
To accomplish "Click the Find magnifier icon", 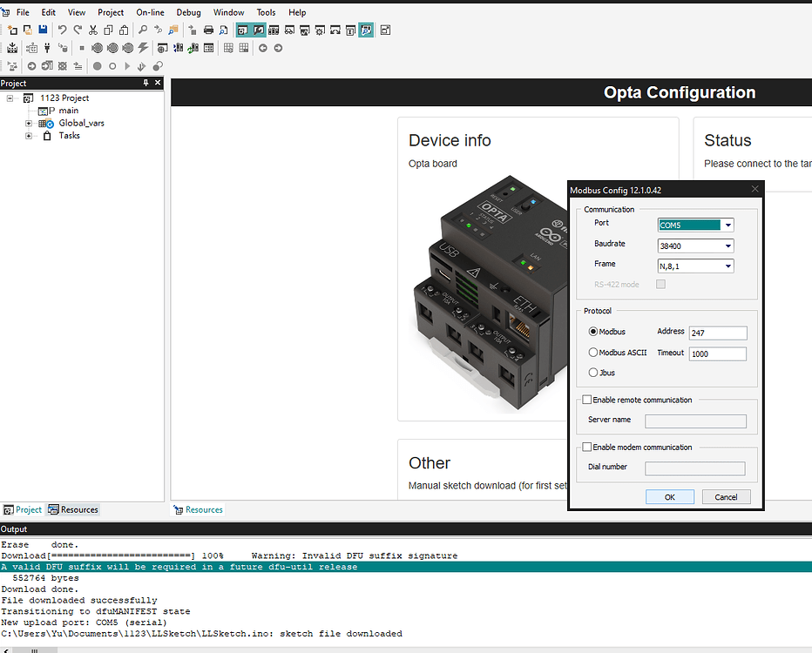I will [143, 30].
